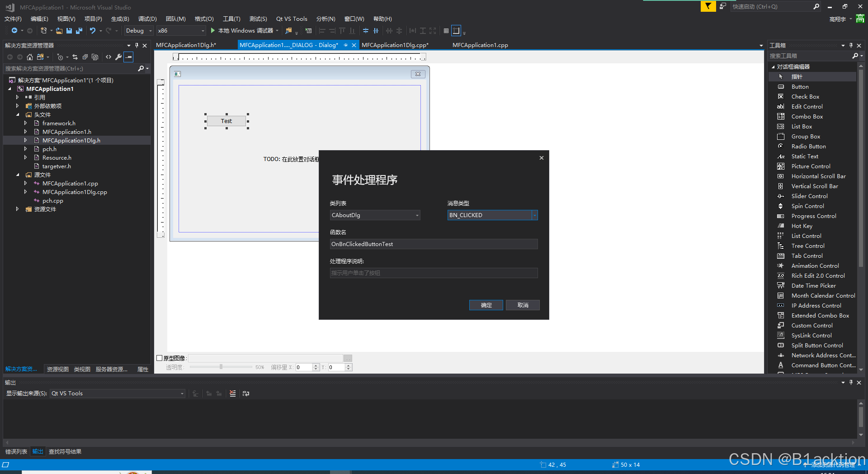Enable the prototype image checkbox
The width and height of the screenshot is (868, 474).
(x=160, y=358)
